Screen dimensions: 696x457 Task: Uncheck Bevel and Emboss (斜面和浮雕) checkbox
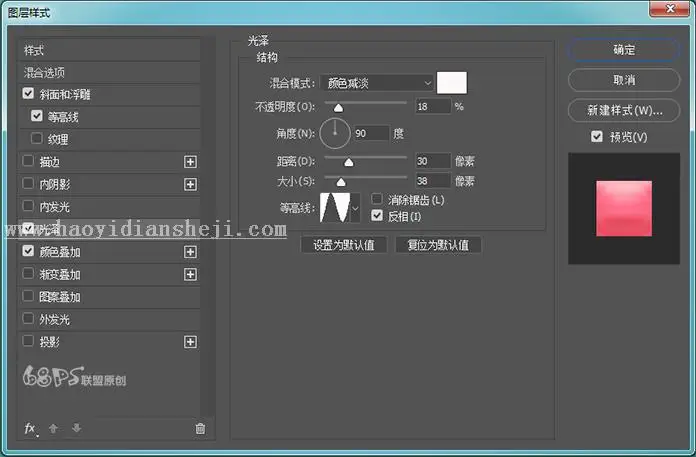click(x=28, y=93)
